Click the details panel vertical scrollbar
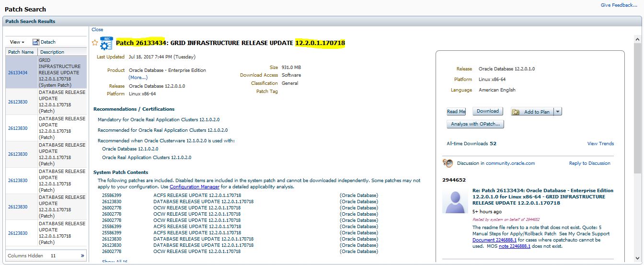This screenshot has width=644, height=265. [639, 144]
